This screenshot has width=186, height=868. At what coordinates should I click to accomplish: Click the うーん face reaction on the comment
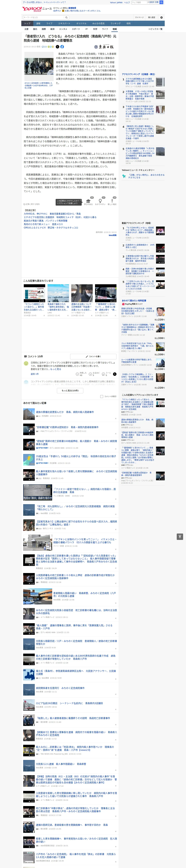[104, 374]
